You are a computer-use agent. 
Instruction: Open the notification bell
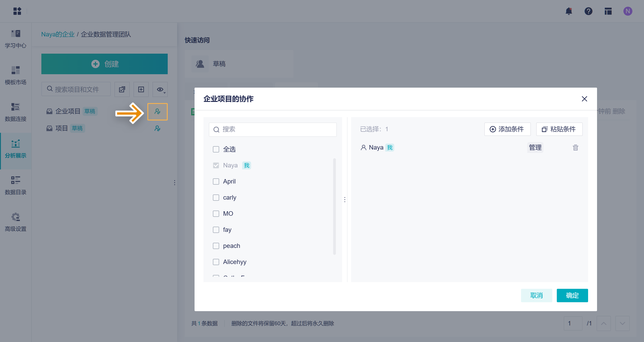point(569,11)
